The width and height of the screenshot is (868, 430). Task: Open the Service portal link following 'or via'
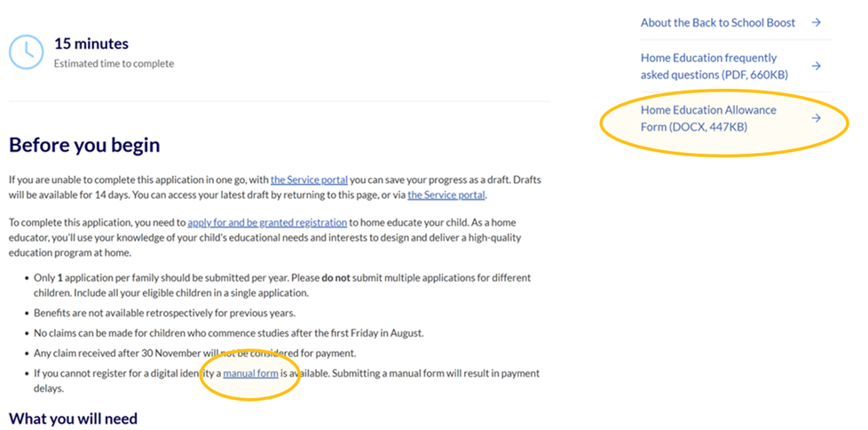[x=446, y=195]
